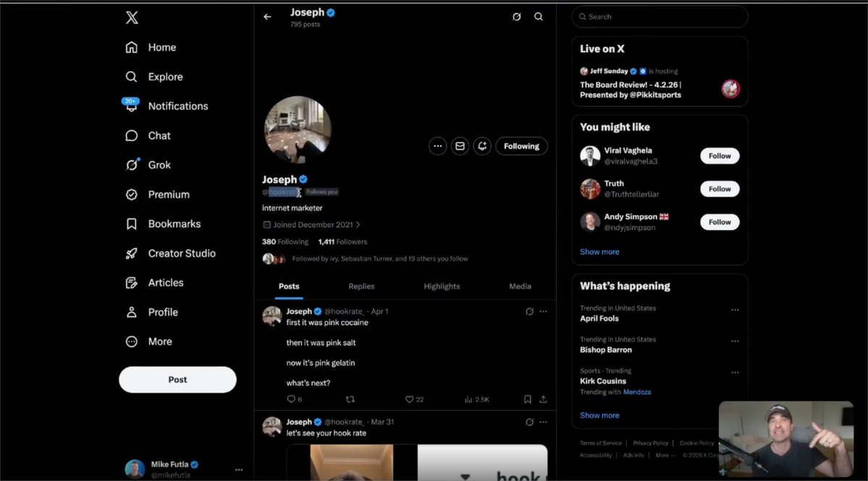
Task: Open the April Fools trend
Action: click(599, 319)
